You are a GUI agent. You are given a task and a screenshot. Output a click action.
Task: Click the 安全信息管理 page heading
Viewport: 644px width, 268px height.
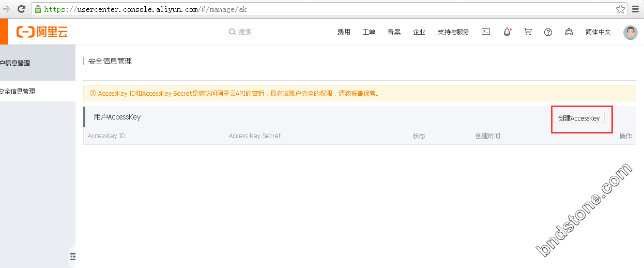click(110, 61)
